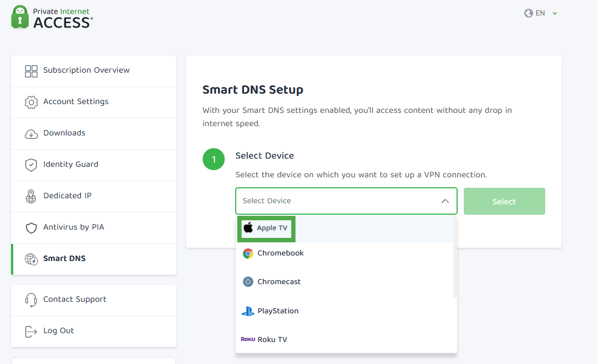Click the Dedicated IP globe pin icon
The width and height of the screenshot is (597, 364).
click(31, 197)
